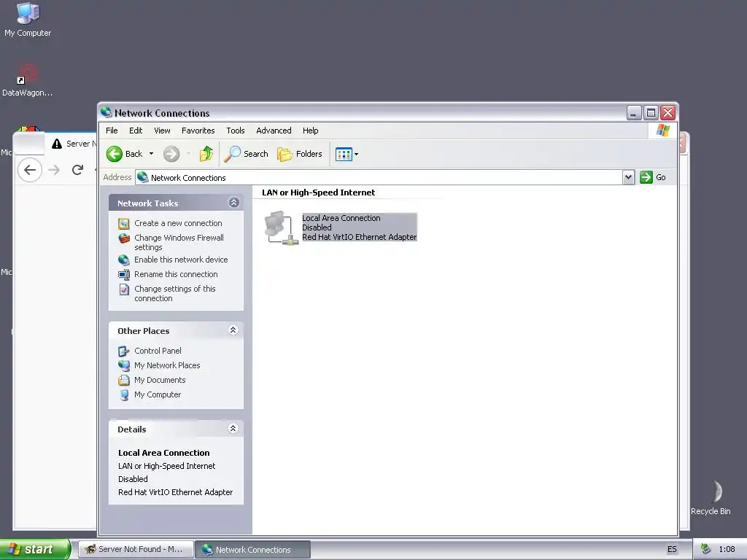Image resolution: width=747 pixels, height=560 pixels.
Task: Click the network tray icon near clock
Action: point(705,549)
